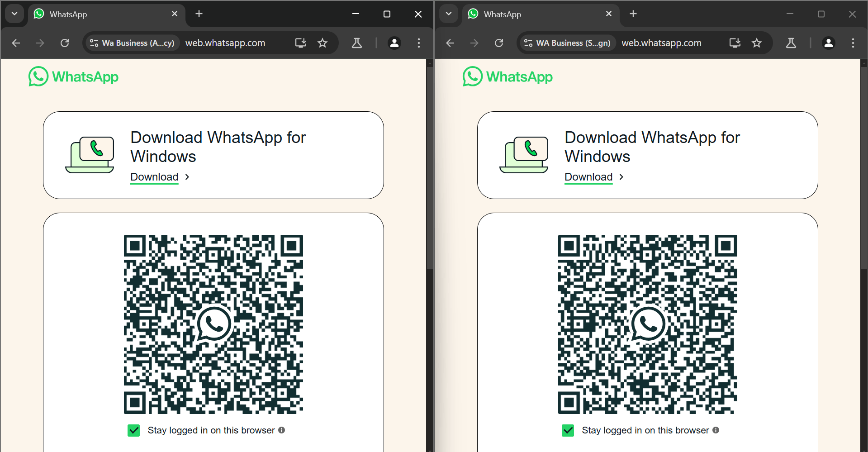Click install app icon in left window
This screenshot has height=452, width=868.
[x=301, y=43]
